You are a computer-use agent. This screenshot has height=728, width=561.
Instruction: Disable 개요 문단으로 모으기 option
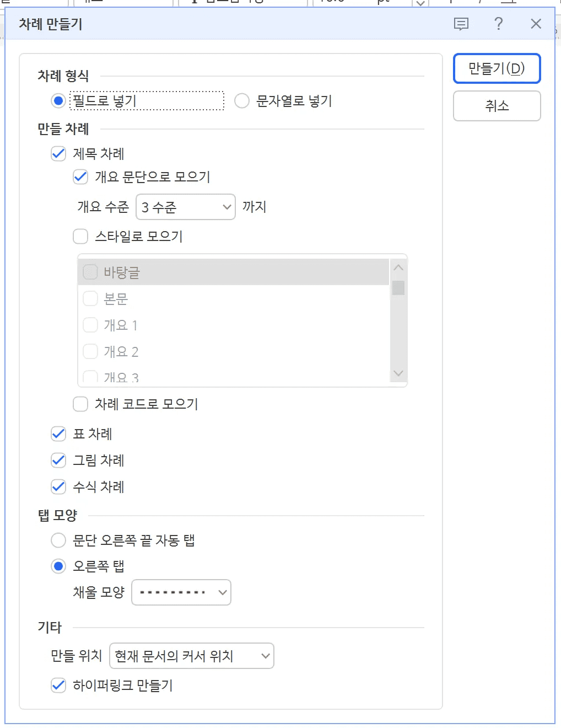80,177
